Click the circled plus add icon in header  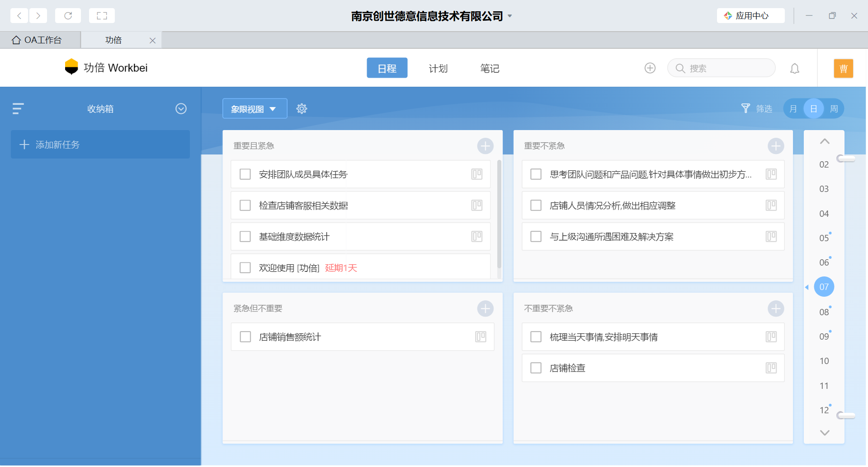click(650, 68)
